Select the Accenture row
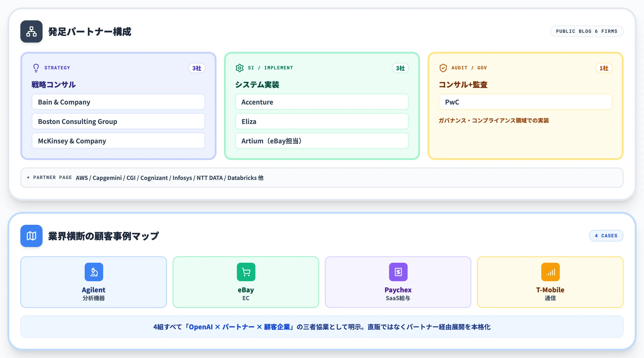This screenshot has height=358, width=644. tap(322, 102)
